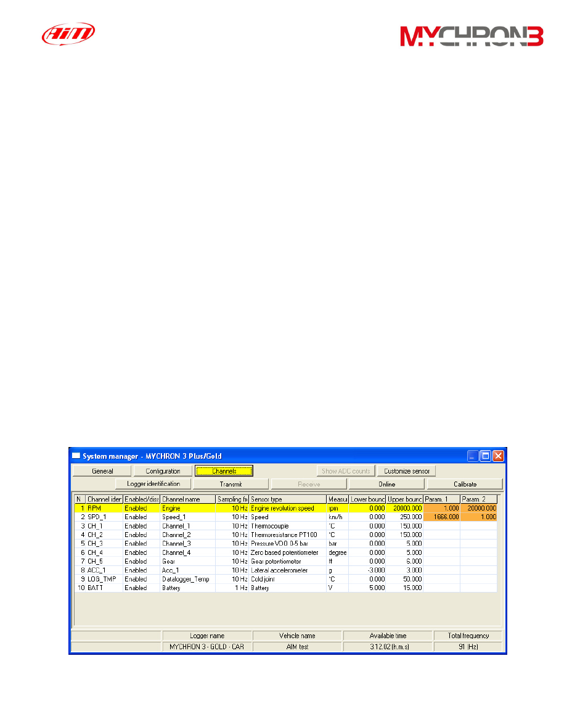Image resolution: width=588 pixels, height=714 pixels.
Task: Click the Sampling frequency column header
Action: click(x=232, y=499)
